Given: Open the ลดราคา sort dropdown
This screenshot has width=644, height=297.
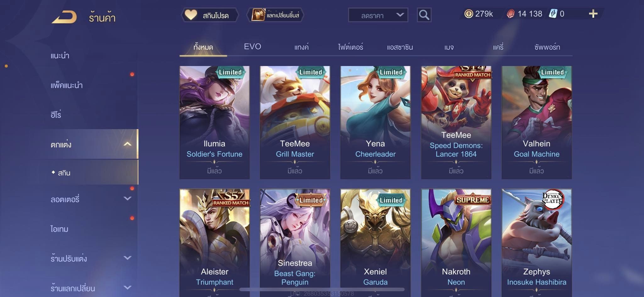Looking at the screenshot, I should coord(378,15).
